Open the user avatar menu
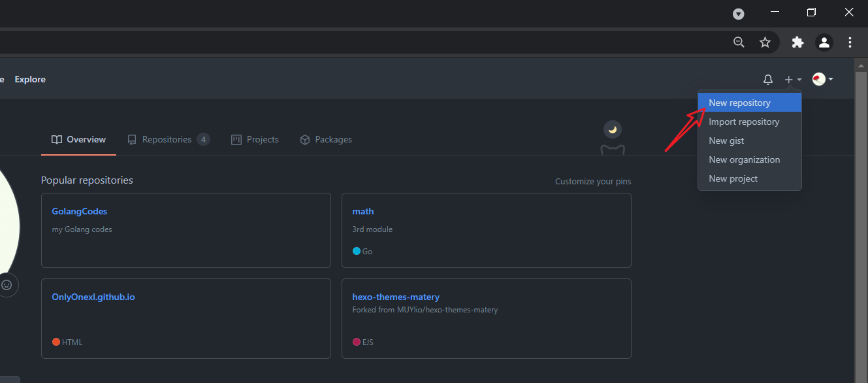 pos(823,79)
